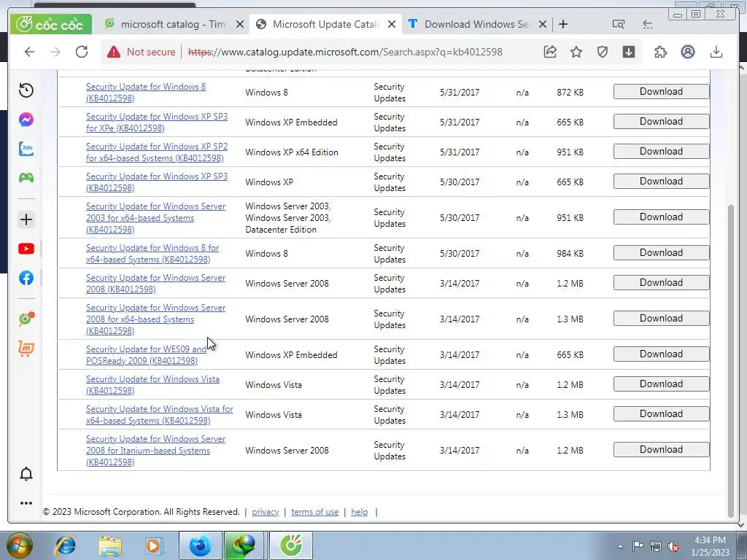Open Zalo in the sidebar
Screen dimensions: 747x560
26,149
